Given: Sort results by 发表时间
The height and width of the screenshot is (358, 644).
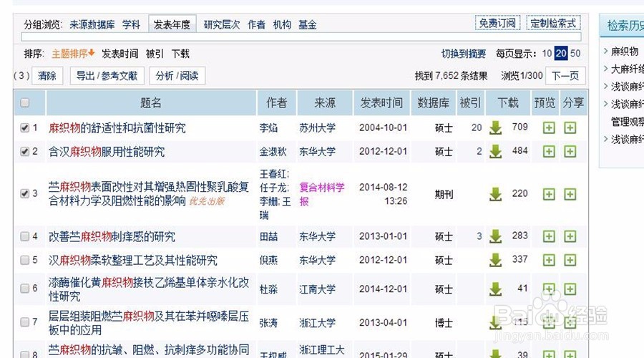Looking at the screenshot, I should click(x=120, y=54).
